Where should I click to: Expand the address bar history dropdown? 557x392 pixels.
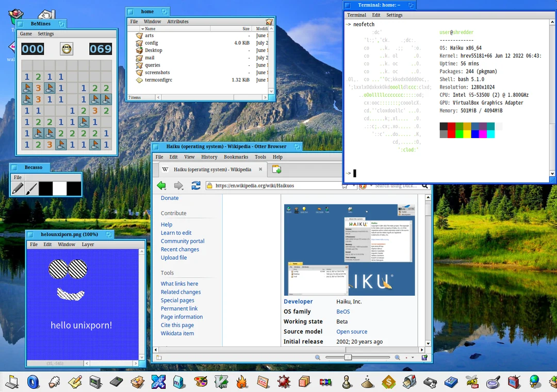click(353, 186)
